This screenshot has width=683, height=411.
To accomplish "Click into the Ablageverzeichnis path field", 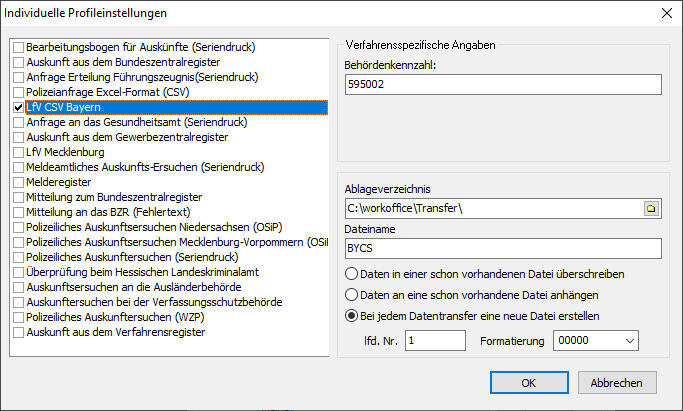I will click(x=490, y=209).
